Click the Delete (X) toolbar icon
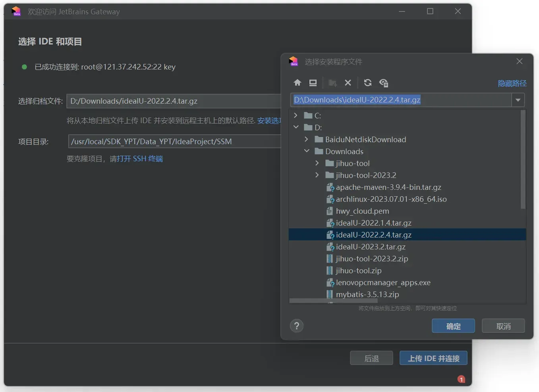This screenshot has height=392, width=539. pos(348,83)
